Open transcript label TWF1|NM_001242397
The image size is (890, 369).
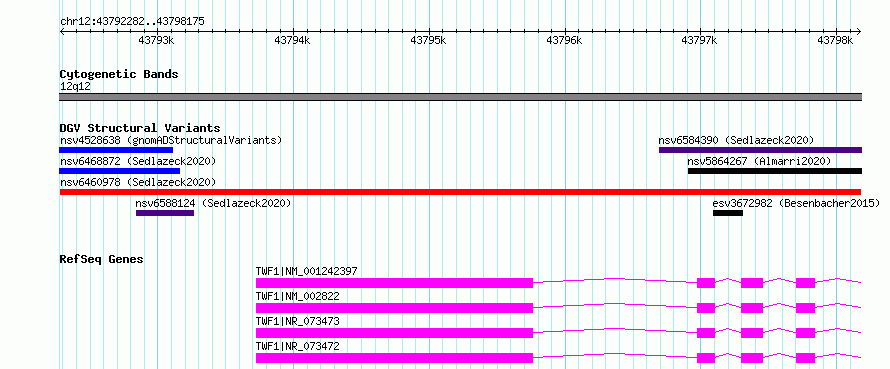pyautogui.click(x=307, y=271)
